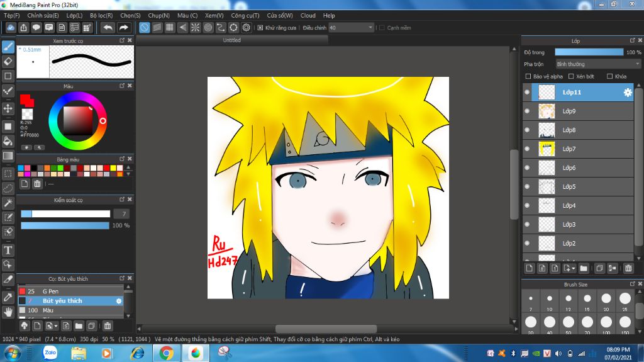Select layer Lớp6

click(579, 168)
